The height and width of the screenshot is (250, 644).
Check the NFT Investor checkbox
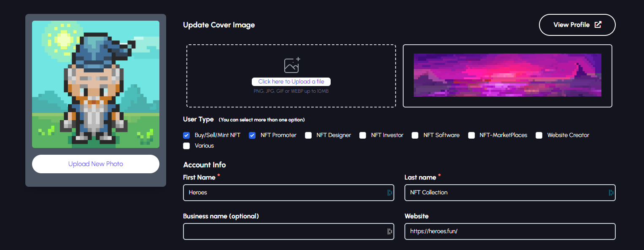pos(363,135)
